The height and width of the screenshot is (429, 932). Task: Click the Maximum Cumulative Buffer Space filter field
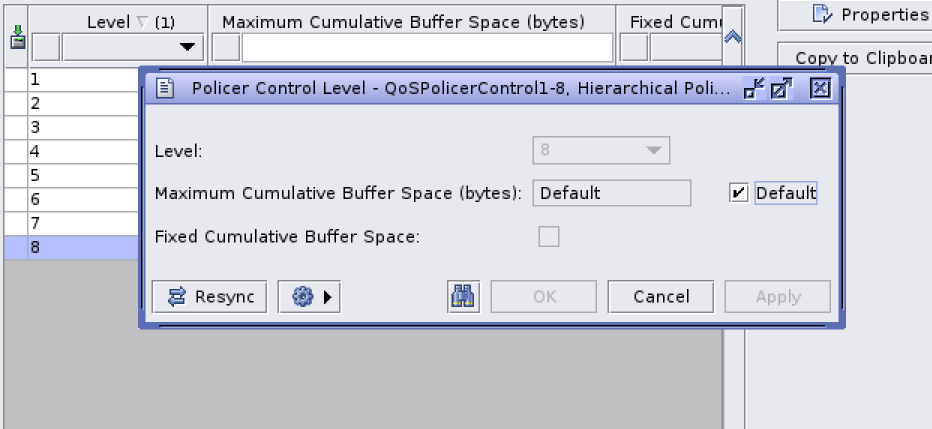coord(427,47)
